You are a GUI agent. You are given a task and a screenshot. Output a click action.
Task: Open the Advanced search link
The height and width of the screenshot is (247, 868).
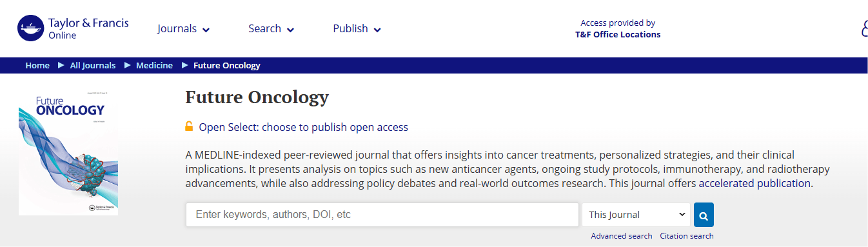click(x=622, y=236)
